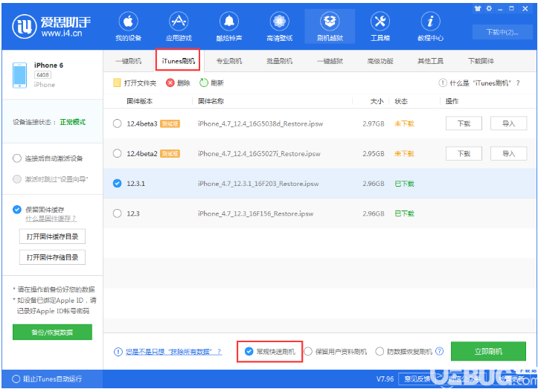Viewport: 541px width, 392px height.
Task: Click 已下载 status of 12.3 row
Action: [x=404, y=213]
